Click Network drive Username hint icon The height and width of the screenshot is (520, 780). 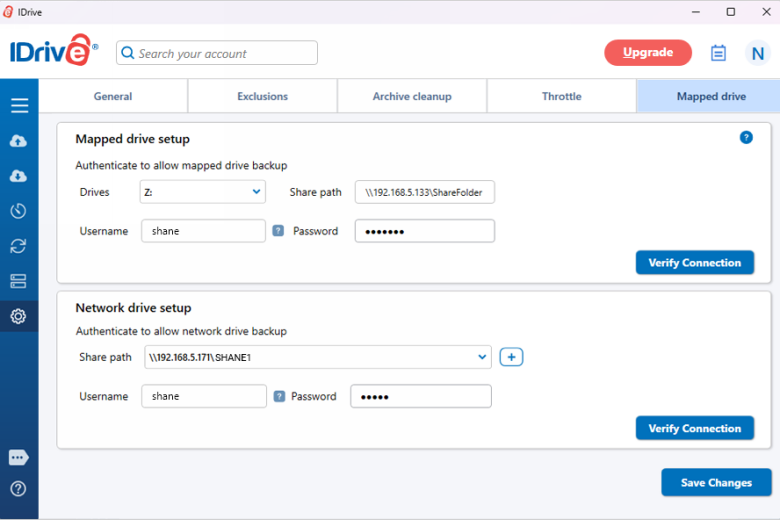[x=280, y=396]
